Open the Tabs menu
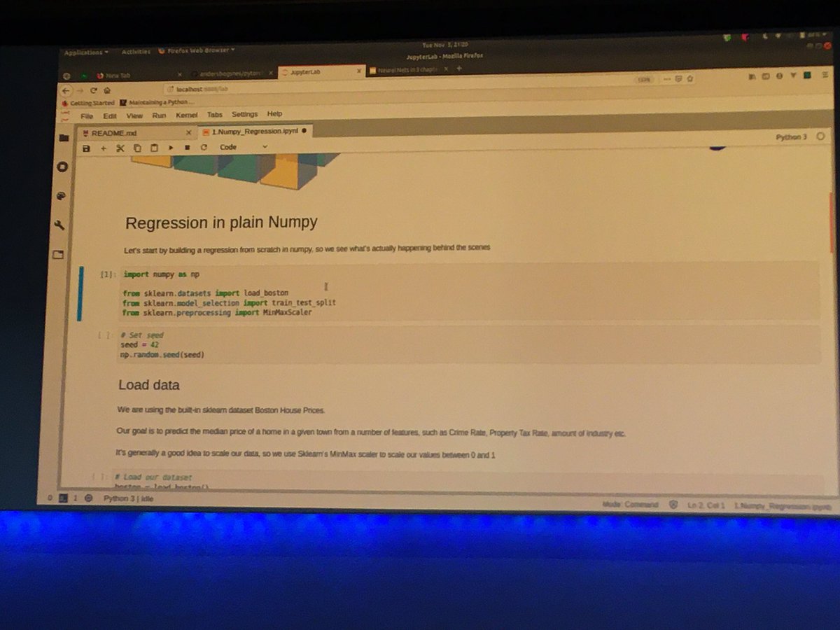 214,115
